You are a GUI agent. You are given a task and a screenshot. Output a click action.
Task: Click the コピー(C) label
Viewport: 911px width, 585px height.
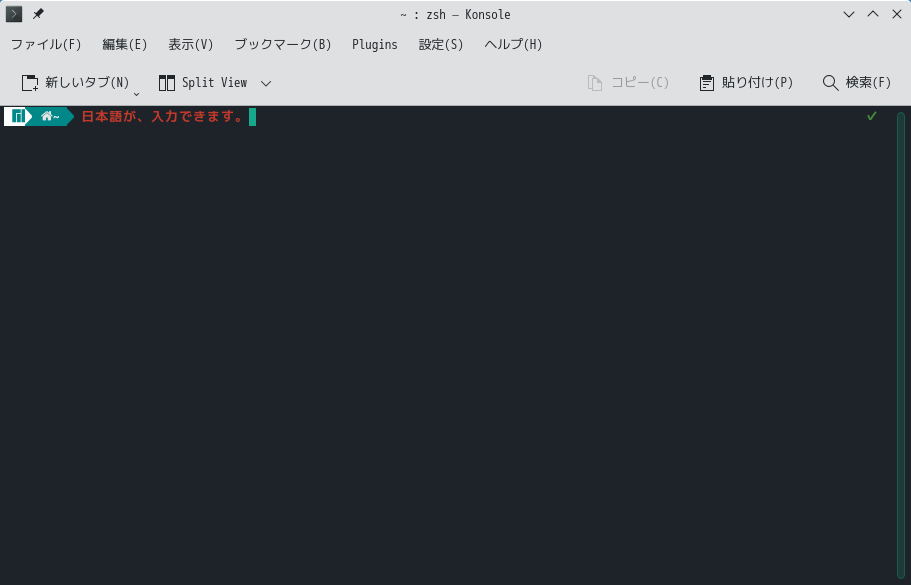coord(640,82)
